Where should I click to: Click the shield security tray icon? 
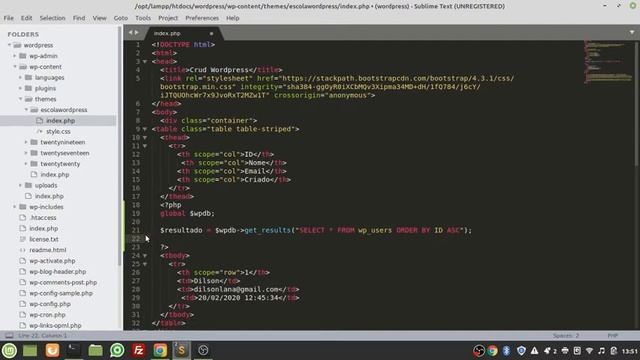pyautogui.click(x=521, y=351)
